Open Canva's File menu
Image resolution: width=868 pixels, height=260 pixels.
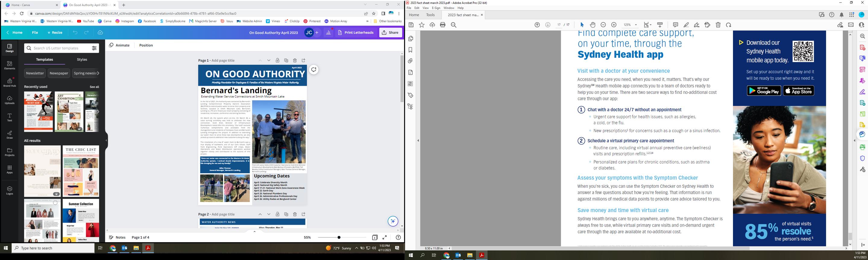35,32
